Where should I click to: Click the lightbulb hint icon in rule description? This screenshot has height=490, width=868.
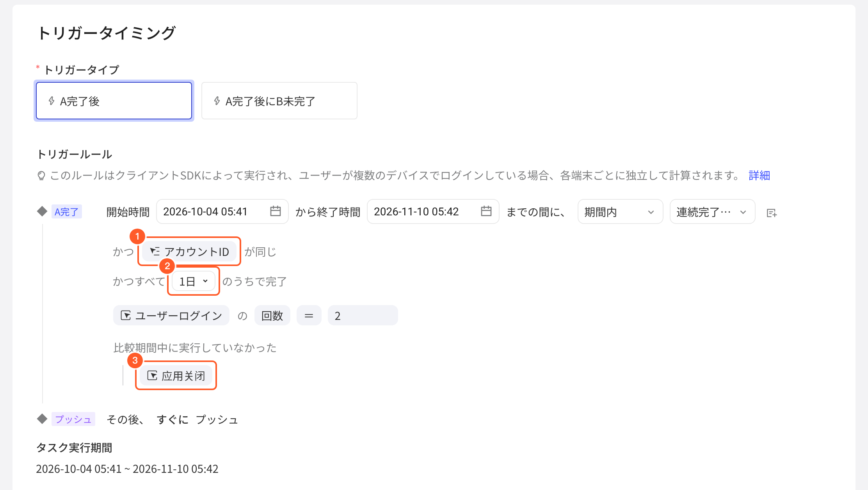41,176
